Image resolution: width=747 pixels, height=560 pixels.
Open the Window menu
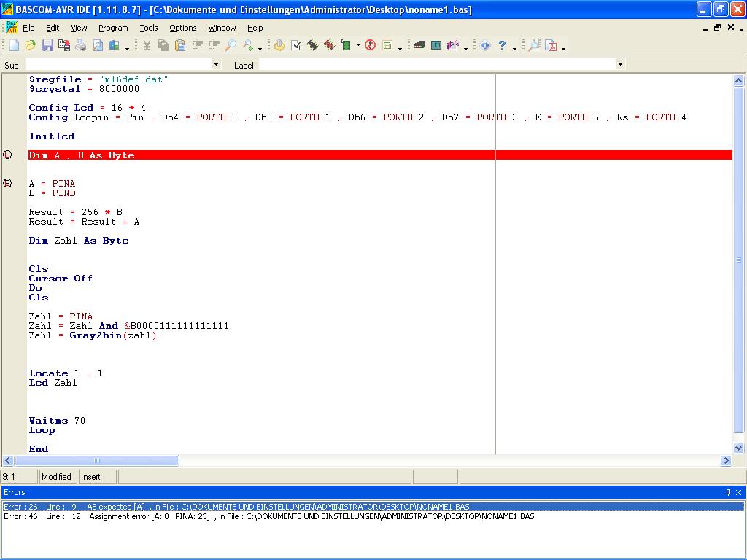(x=222, y=28)
